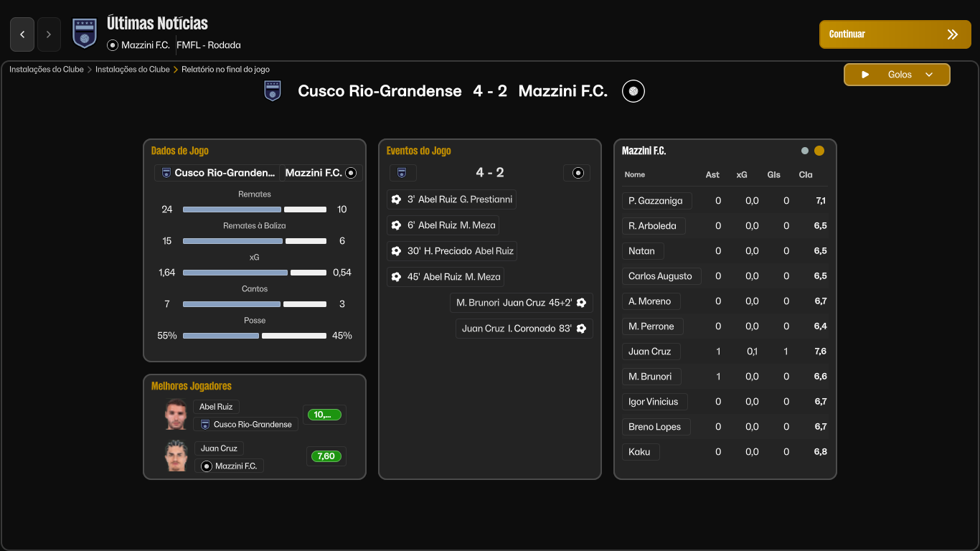The image size is (980, 551).
Task: Click the back navigation arrow
Action: pos(22,34)
